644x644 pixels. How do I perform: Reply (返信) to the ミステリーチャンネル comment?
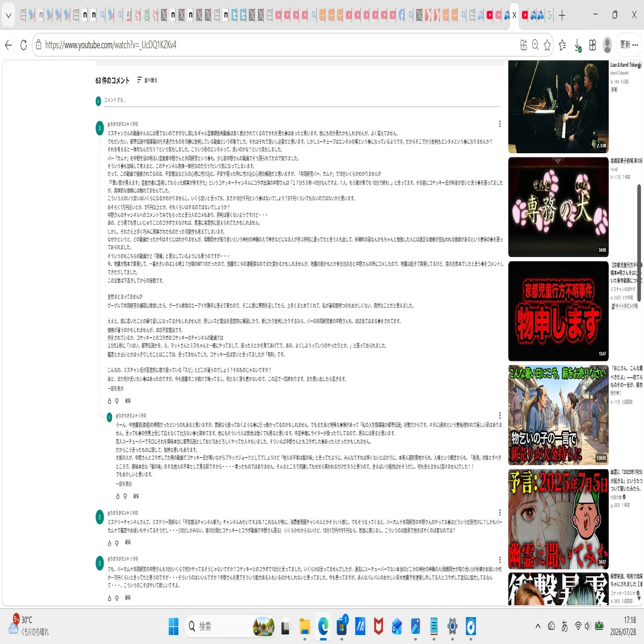(x=128, y=542)
